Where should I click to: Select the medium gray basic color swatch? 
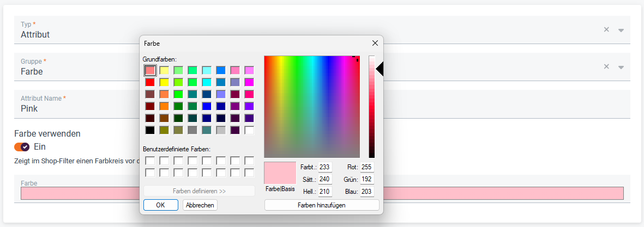pos(192,130)
